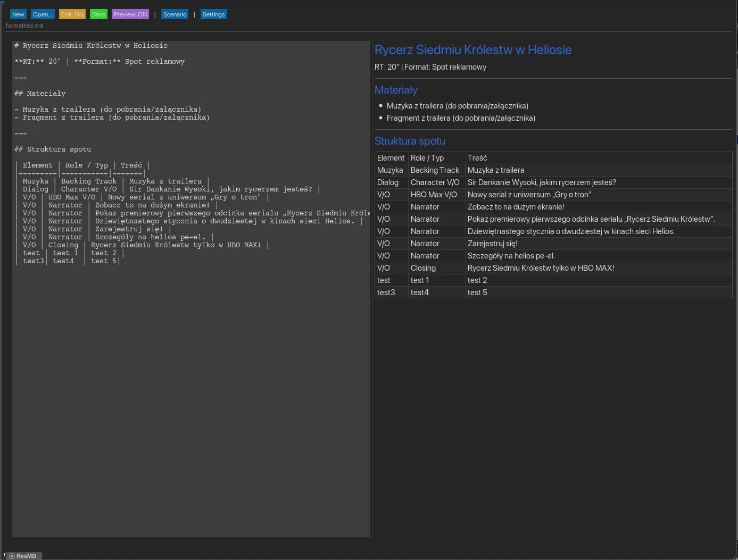Click the 'Element' table header cell
Viewport: 738px width, 560px height.
(x=392, y=158)
